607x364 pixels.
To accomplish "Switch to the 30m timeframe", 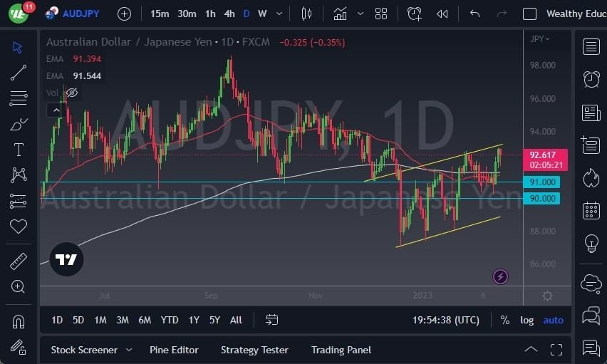I will 187,14.
